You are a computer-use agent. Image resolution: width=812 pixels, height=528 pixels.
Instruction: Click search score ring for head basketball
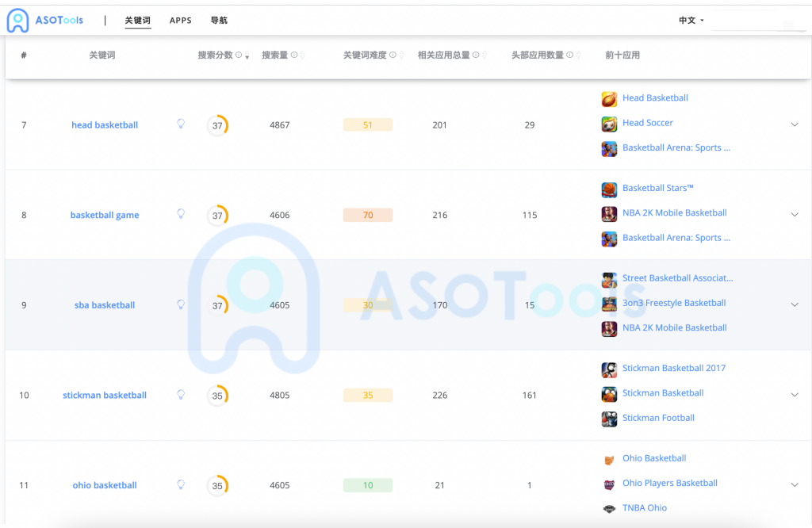click(x=217, y=125)
